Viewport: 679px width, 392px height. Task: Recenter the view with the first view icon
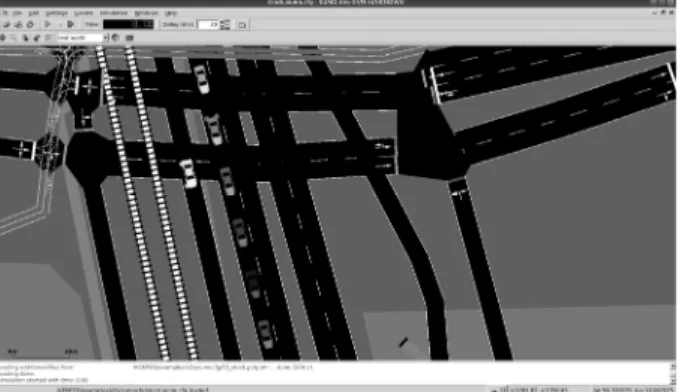pyautogui.click(x=3, y=38)
